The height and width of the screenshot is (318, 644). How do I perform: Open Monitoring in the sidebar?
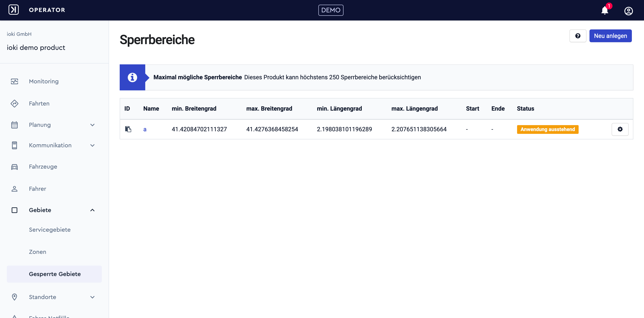click(44, 81)
